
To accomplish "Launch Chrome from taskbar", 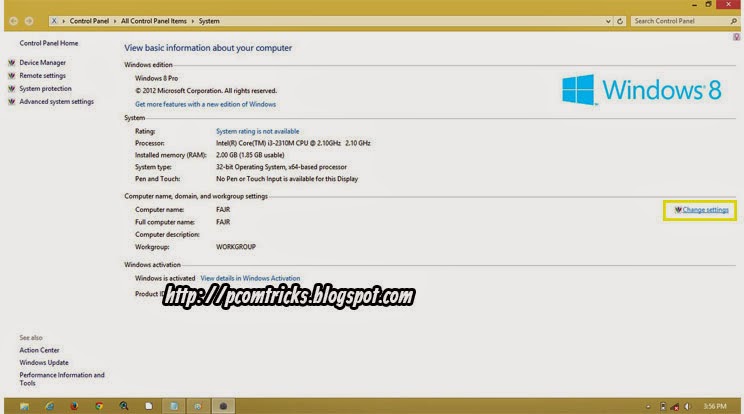I will [99, 406].
